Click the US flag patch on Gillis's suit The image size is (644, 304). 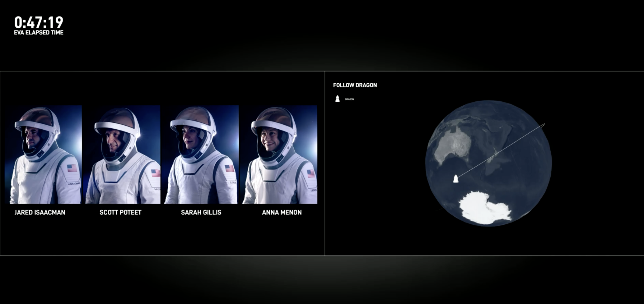(230, 168)
